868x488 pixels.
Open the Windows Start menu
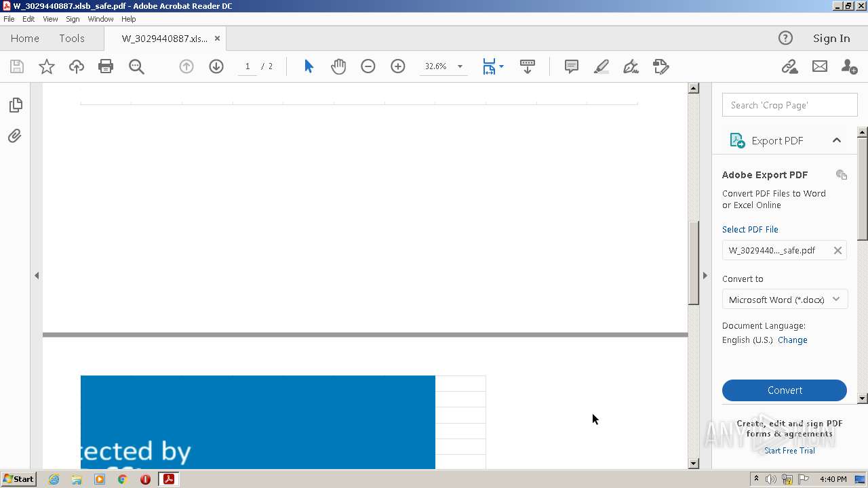[18, 479]
